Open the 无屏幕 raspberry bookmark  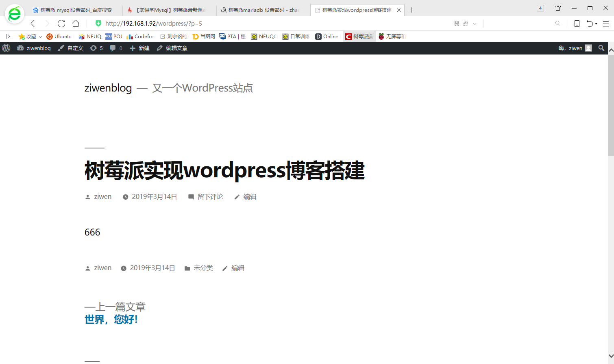click(392, 37)
